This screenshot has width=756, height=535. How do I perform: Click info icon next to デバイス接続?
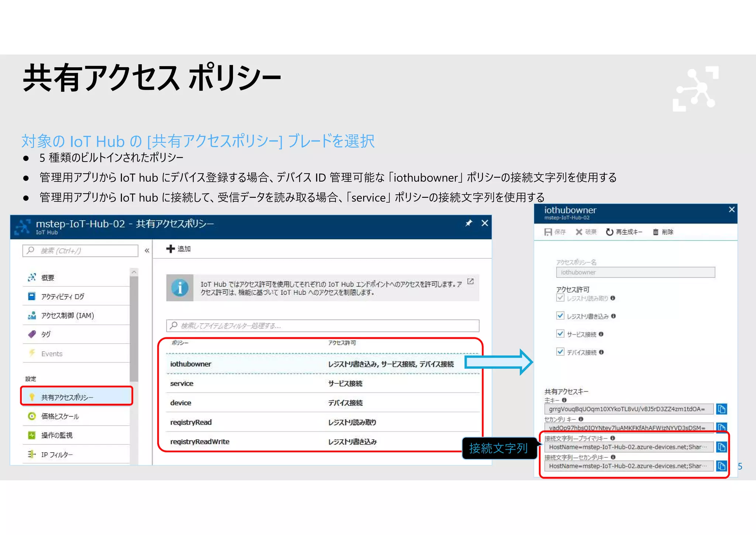point(601,352)
